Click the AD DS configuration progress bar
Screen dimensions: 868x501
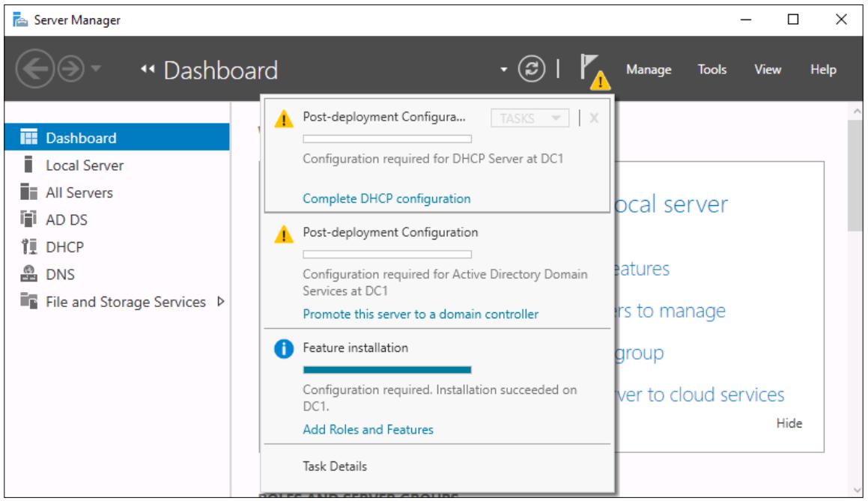click(x=387, y=255)
